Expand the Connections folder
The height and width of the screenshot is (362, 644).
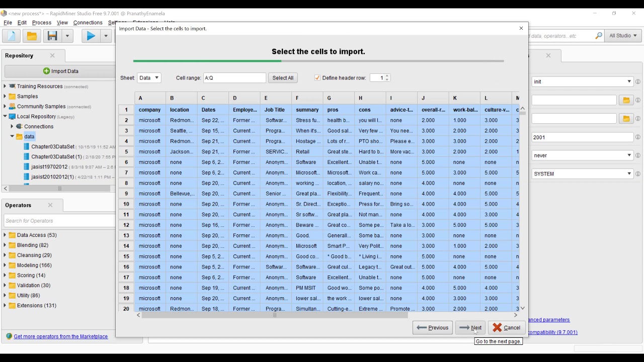12,126
